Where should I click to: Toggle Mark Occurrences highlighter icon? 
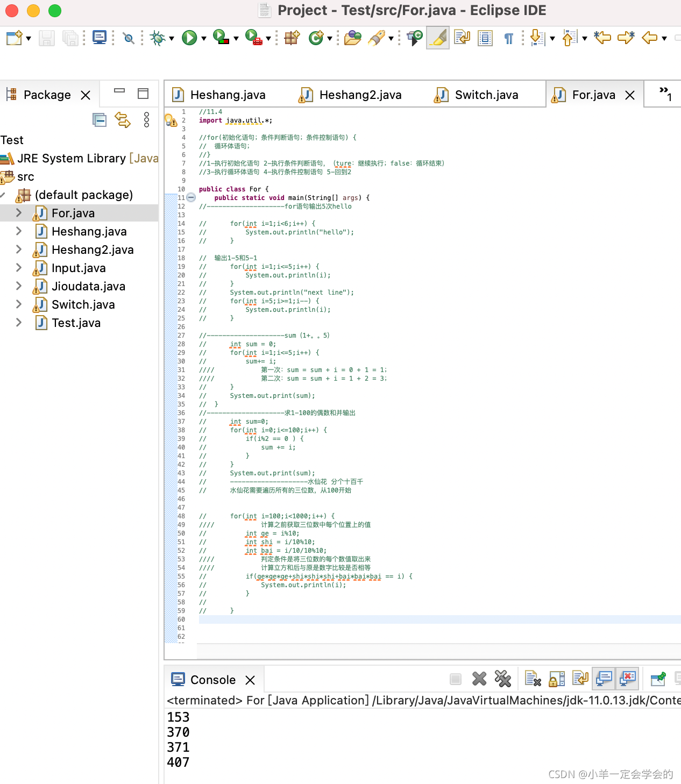click(x=437, y=38)
